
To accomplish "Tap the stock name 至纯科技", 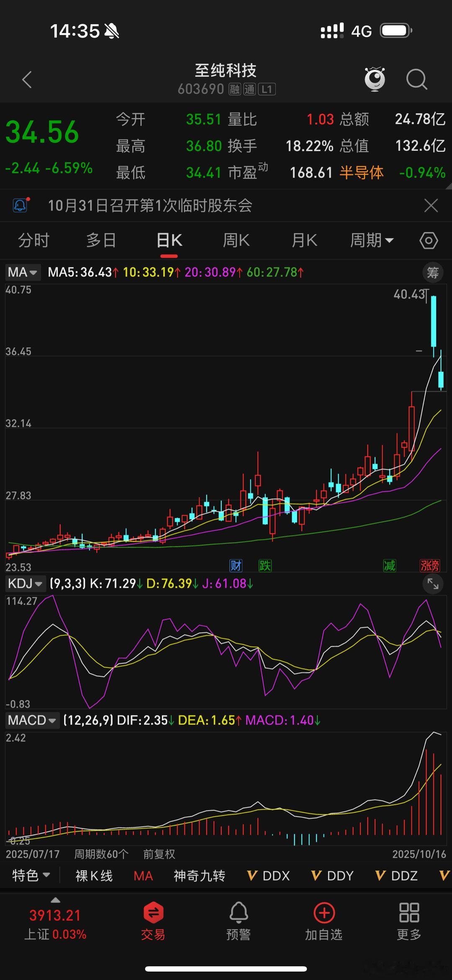I will click(226, 70).
